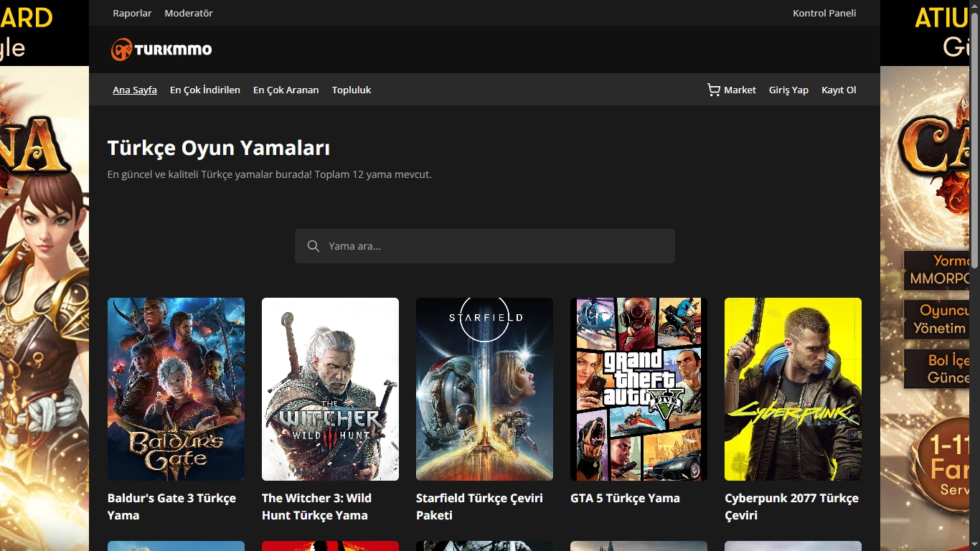The image size is (980, 551).
Task: Open the Baldur's Gate 3 cover thumbnail
Action: tap(176, 389)
